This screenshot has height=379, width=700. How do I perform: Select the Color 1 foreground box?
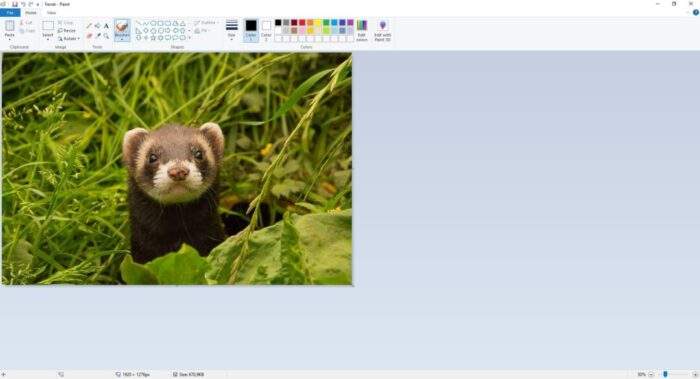(251, 30)
